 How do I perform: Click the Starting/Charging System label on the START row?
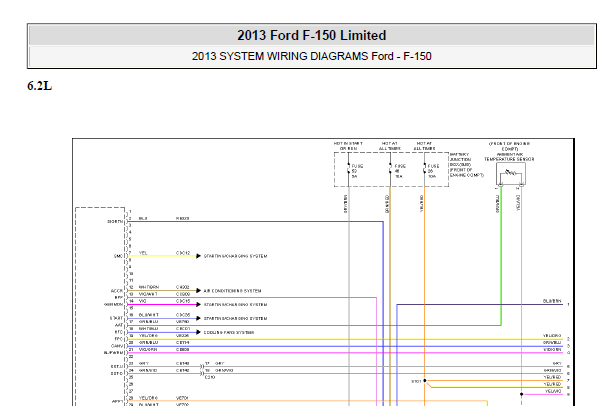click(x=235, y=319)
